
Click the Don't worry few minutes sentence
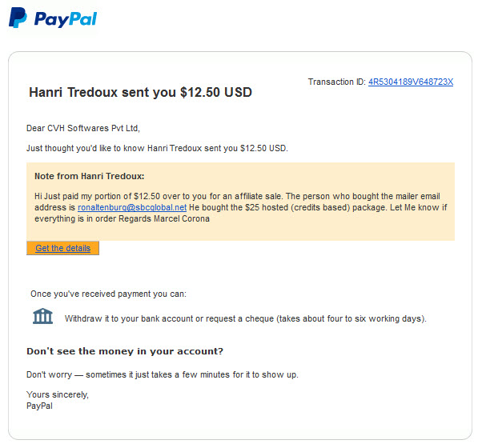coord(163,374)
